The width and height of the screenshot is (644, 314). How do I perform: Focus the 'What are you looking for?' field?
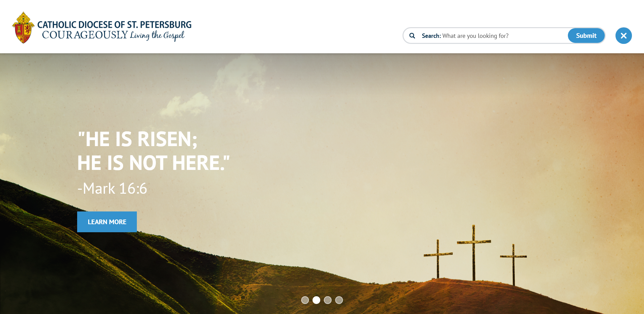click(504, 36)
